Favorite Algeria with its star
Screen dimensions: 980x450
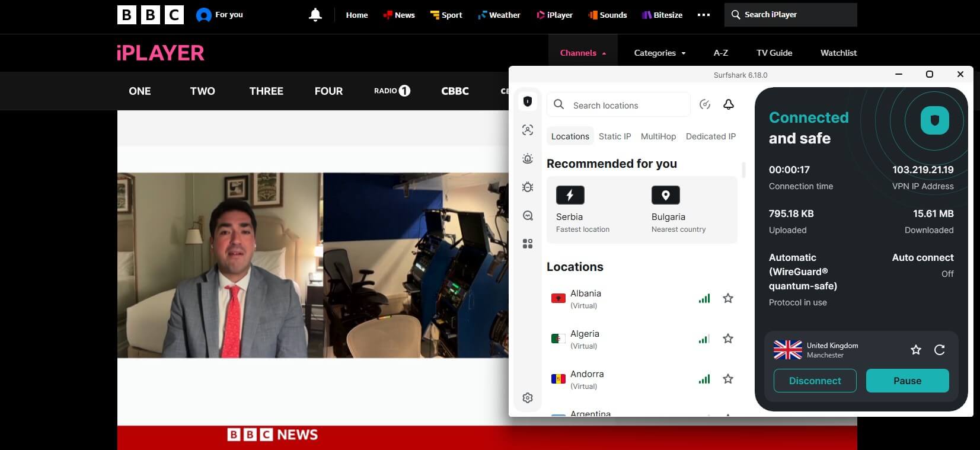728,339
